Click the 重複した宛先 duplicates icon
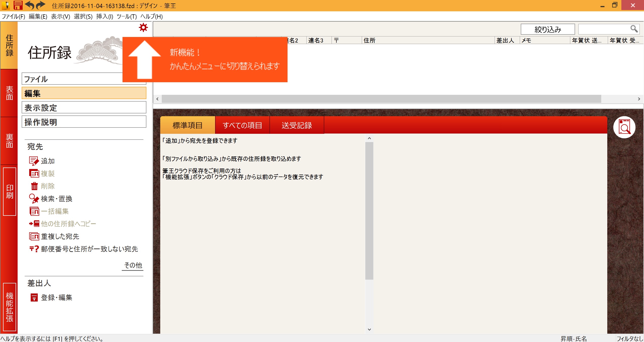644x342 pixels. click(34, 236)
